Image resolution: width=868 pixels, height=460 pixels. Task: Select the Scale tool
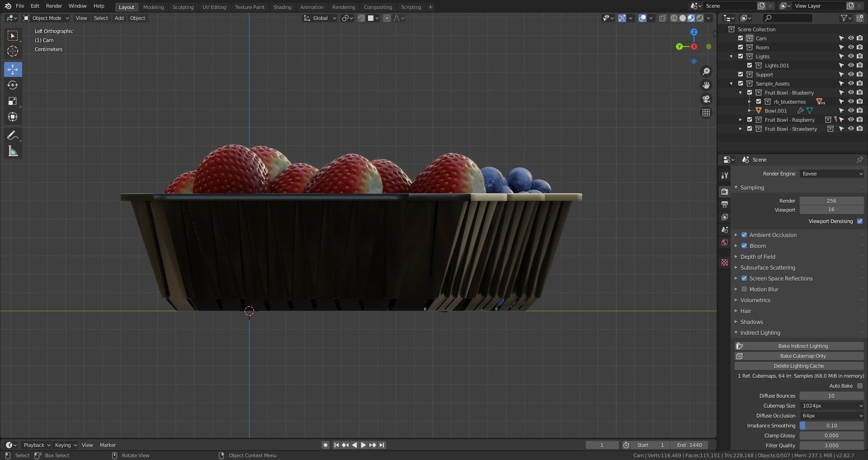(x=13, y=101)
